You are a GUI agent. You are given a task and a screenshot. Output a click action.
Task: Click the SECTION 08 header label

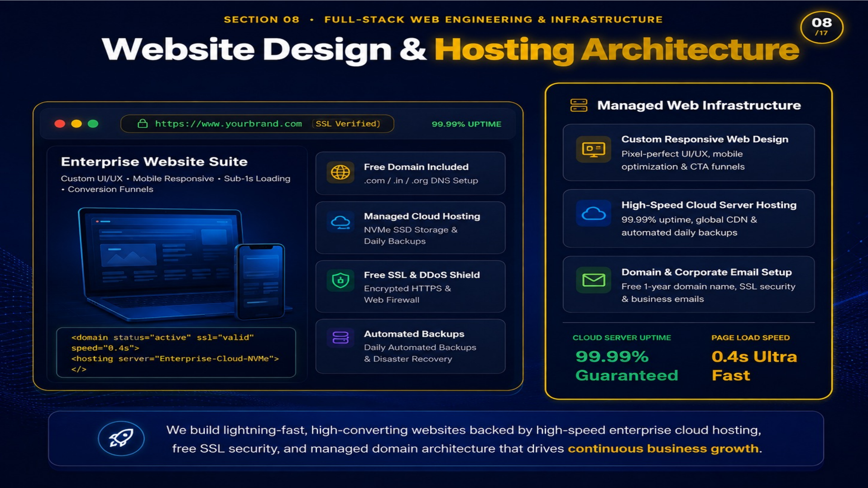click(x=262, y=20)
